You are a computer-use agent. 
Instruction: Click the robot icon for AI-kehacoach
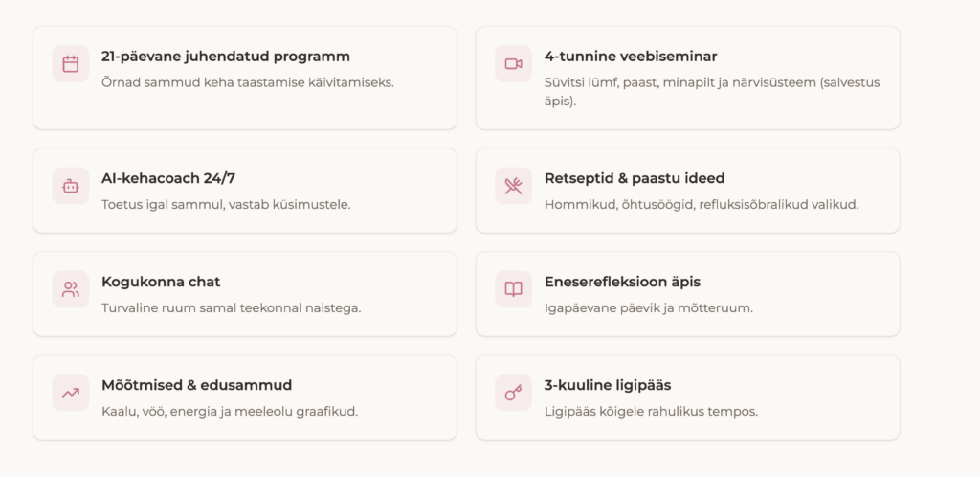pyautogui.click(x=71, y=186)
